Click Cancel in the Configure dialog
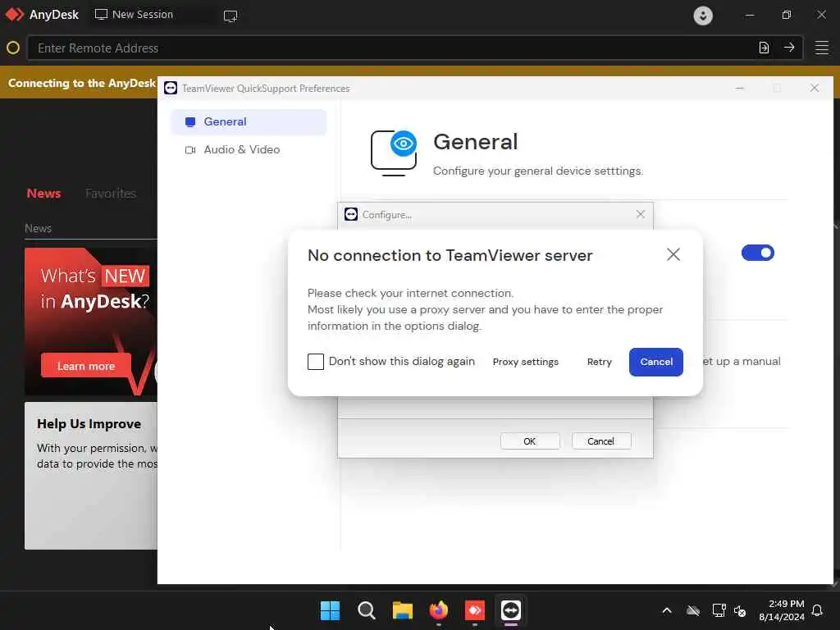The width and height of the screenshot is (840, 630). point(601,441)
